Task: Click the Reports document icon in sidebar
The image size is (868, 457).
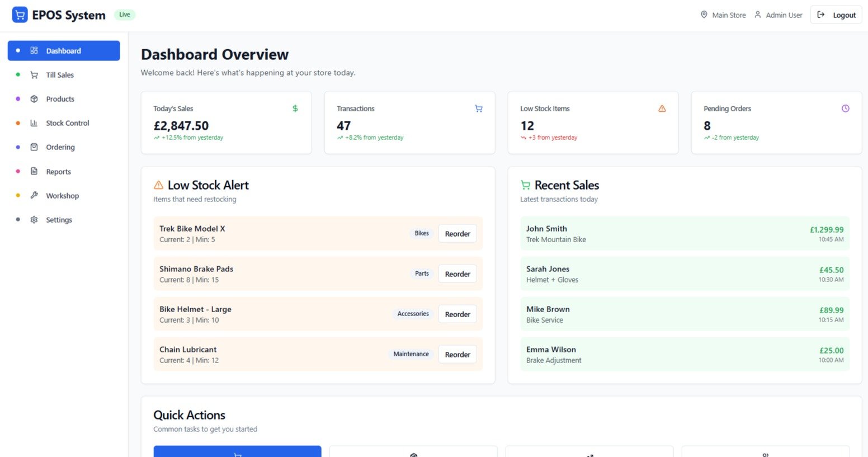Action: pyautogui.click(x=34, y=172)
